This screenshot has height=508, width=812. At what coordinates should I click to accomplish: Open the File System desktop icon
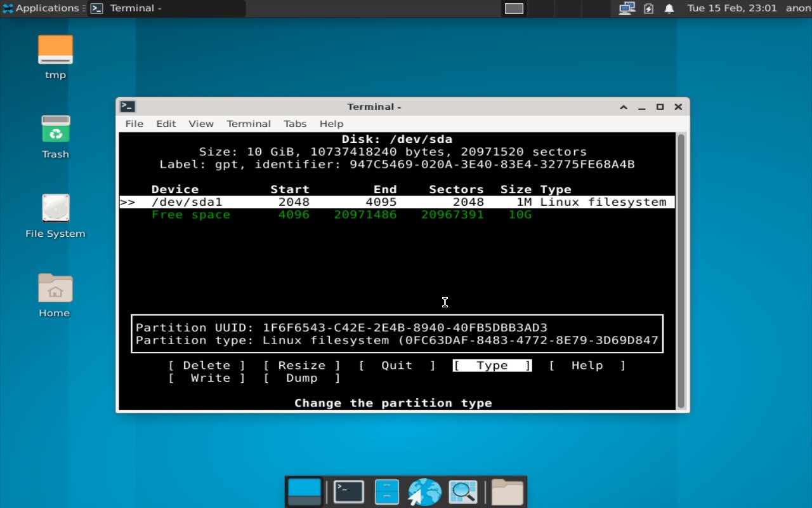pos(55,216)
